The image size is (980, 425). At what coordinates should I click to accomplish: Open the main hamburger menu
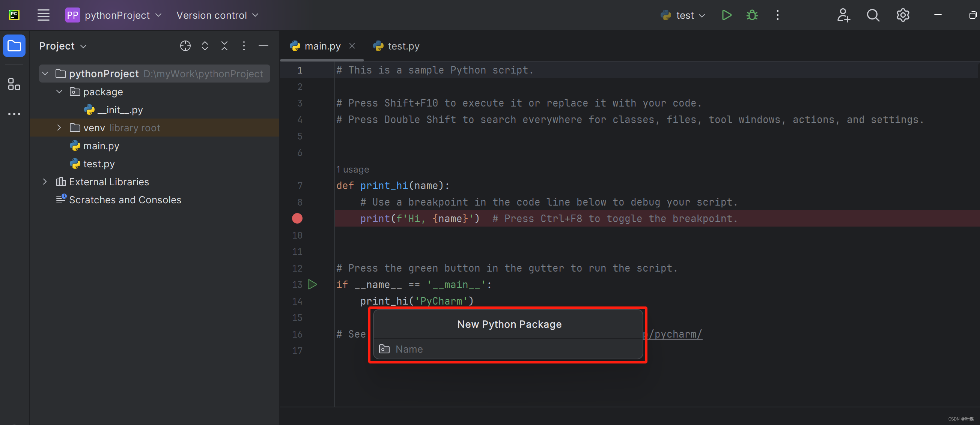click(x=44, y=15)
